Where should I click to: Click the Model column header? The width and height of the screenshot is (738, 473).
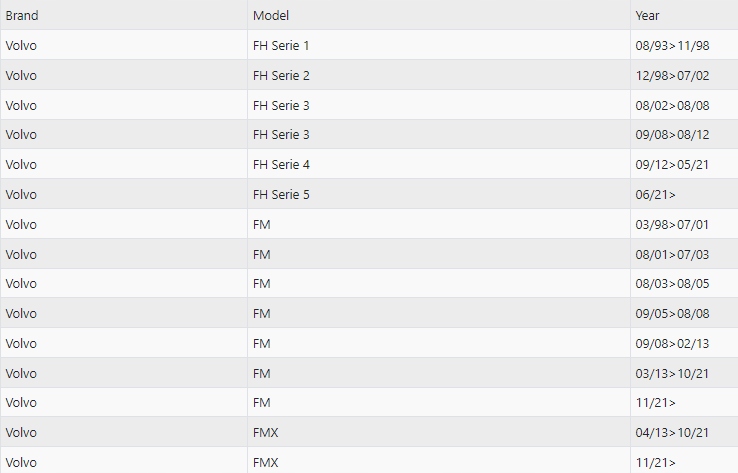(x=271, y=16)
